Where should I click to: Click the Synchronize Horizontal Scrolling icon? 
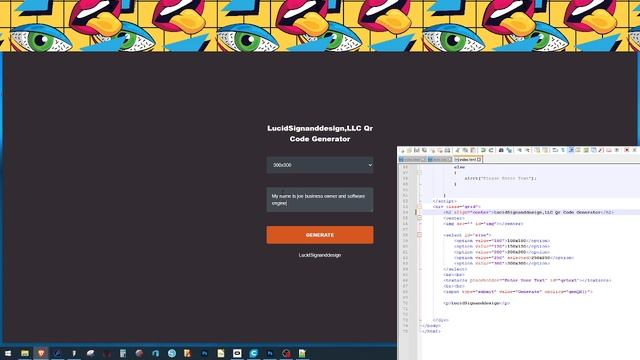[x=546, y=150]
